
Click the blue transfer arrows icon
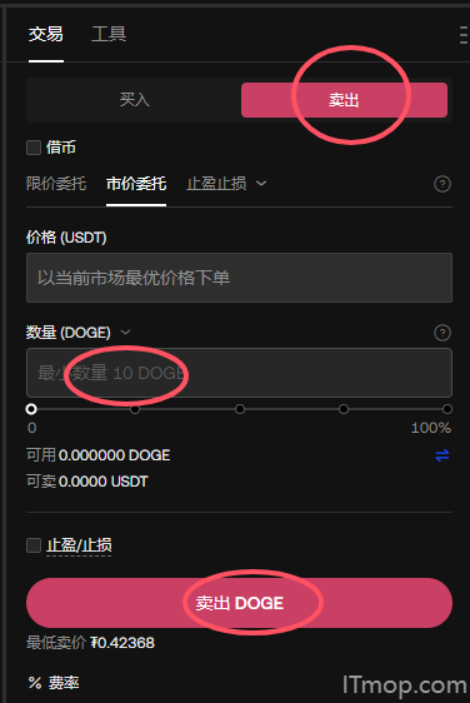tap(442, 456)
